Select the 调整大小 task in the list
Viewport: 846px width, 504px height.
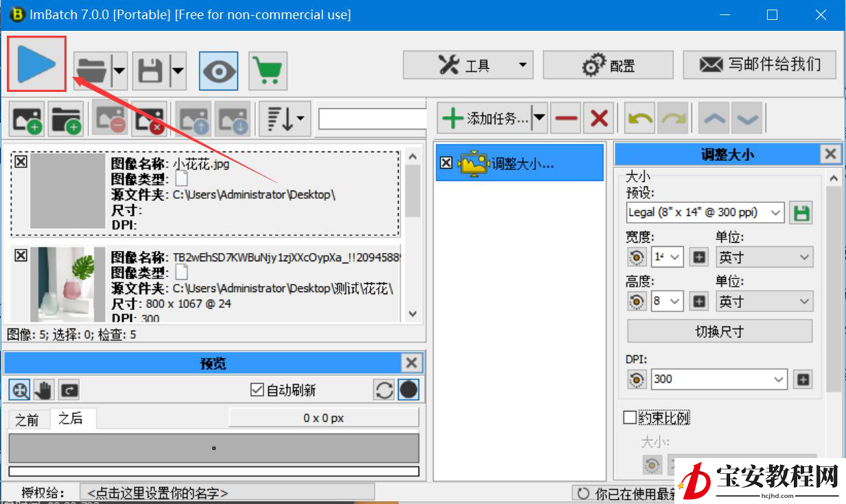[x=519, y=163]
